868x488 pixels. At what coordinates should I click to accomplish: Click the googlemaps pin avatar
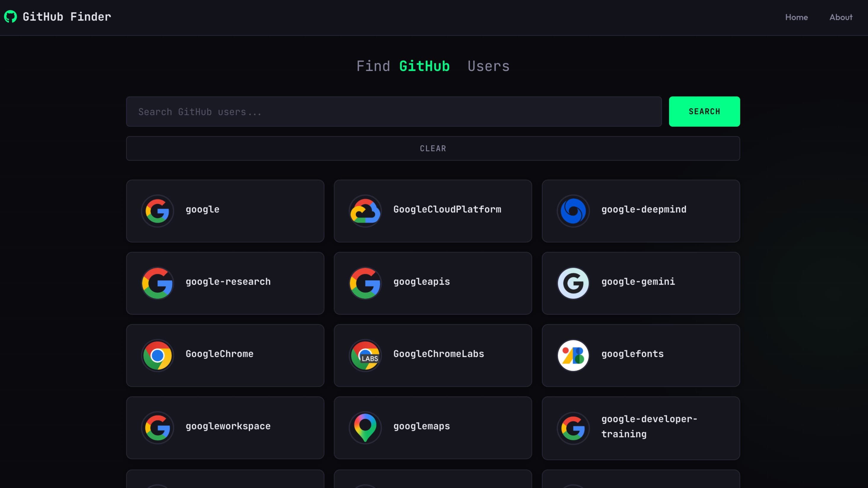365,428
